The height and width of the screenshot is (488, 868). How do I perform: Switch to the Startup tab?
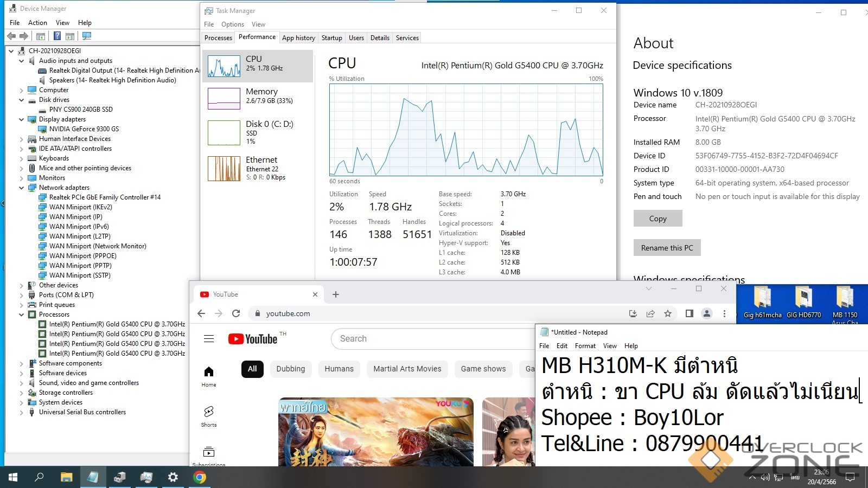coord(331,38)
